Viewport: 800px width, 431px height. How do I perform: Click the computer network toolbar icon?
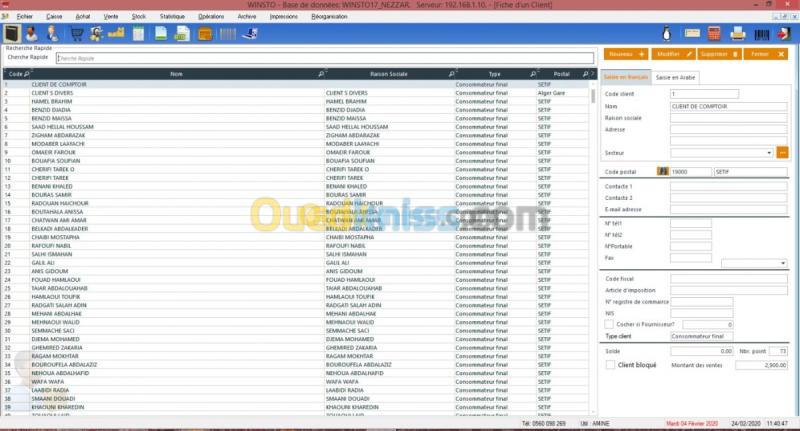[x=250, y=34]
